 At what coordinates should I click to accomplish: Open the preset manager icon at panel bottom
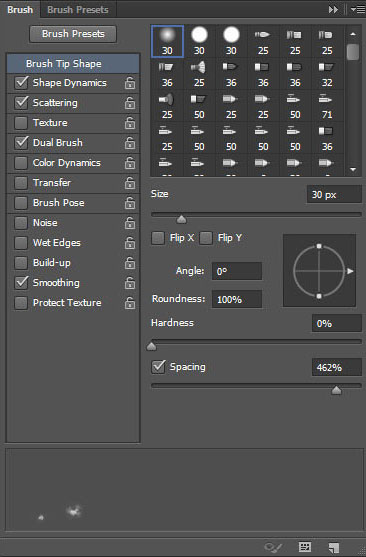click(x=305, y=547)
